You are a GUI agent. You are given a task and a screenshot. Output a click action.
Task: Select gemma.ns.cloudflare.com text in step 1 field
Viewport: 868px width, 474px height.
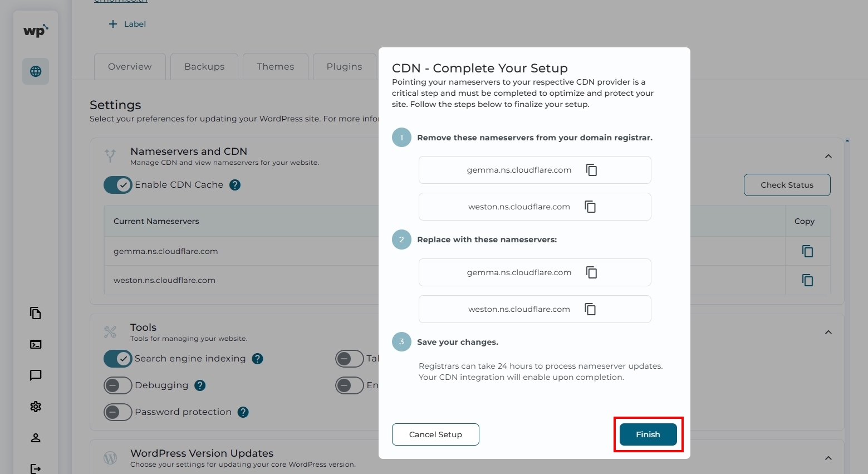[519, 170]
